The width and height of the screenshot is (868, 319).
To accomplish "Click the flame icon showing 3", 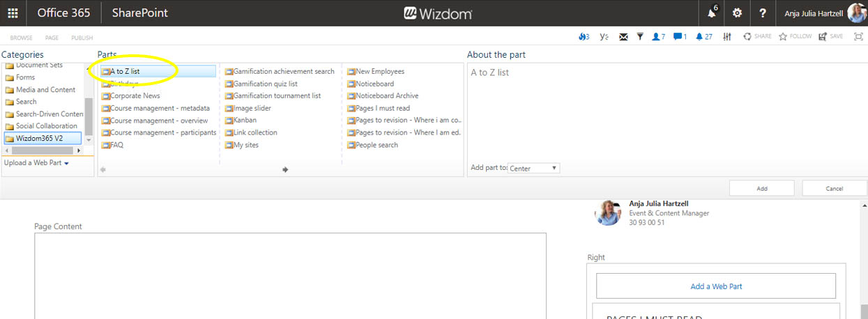I will click(x=584, y=37).
